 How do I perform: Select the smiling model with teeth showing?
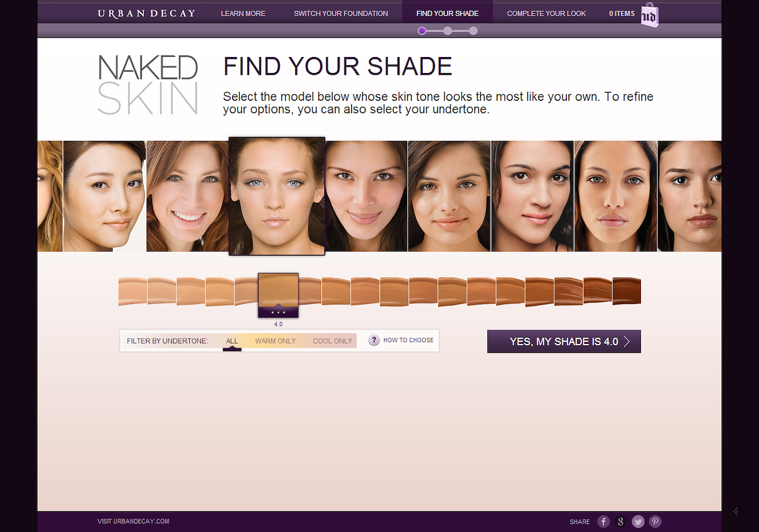pos(187,196)
